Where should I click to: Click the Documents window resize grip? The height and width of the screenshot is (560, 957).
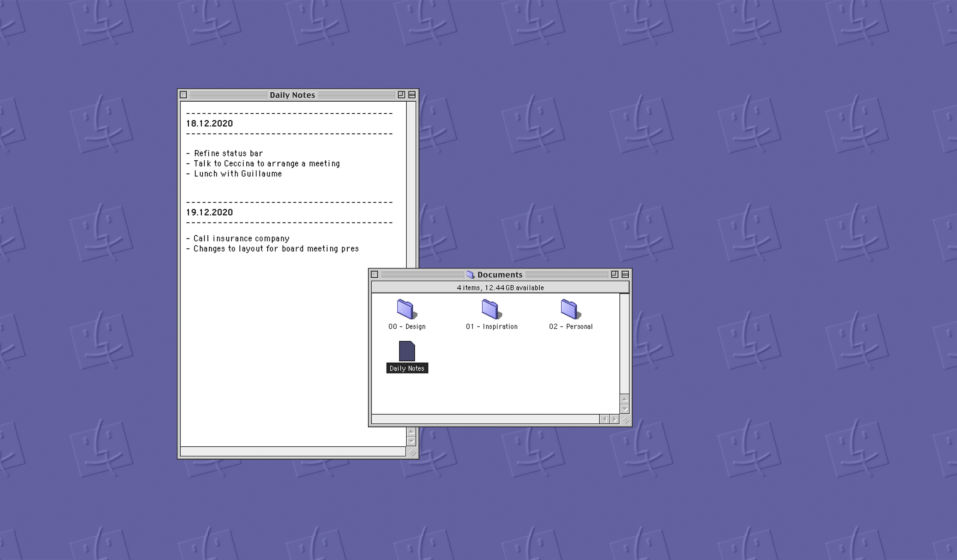coord(625,419)
